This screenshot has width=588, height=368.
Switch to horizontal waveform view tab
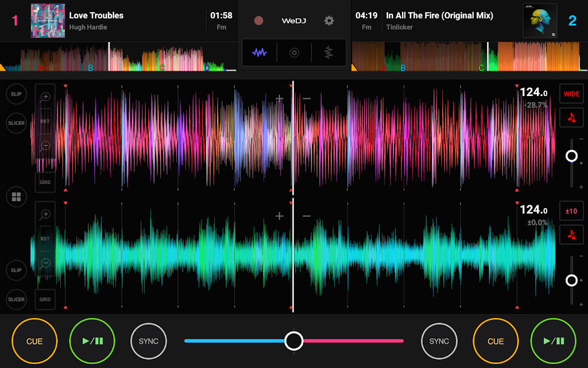(x=260, y=53)
